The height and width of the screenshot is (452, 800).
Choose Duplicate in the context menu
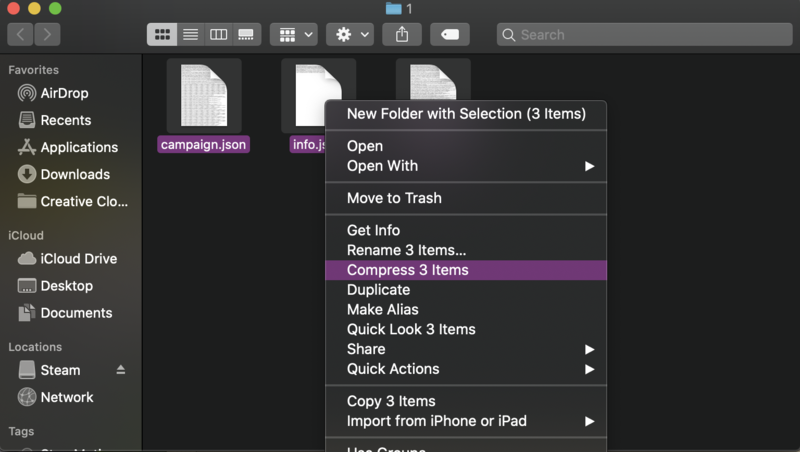point(466,290)
